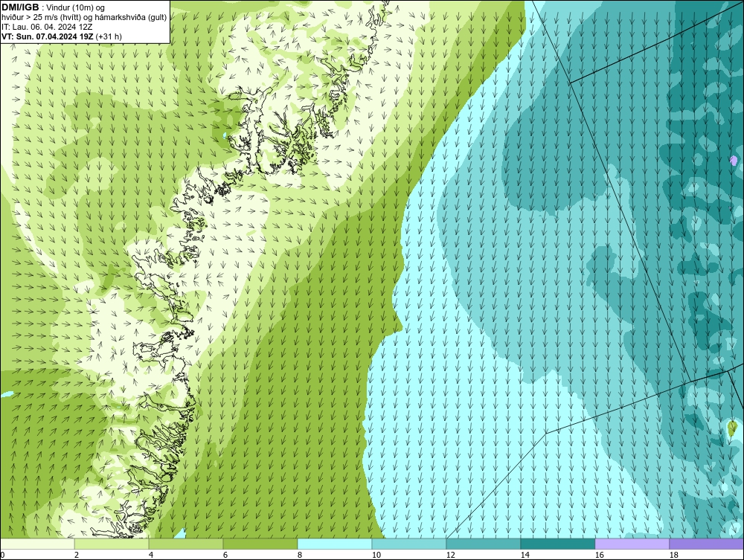
Task: Click the legend value label '6'
Action: pyautogui.click(x=225, y=555)
